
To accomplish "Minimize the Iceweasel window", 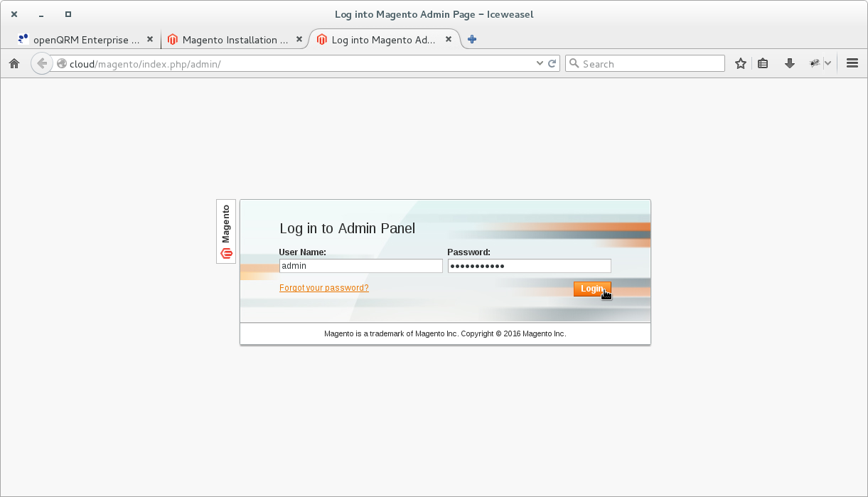I will [x=42, y=14].
